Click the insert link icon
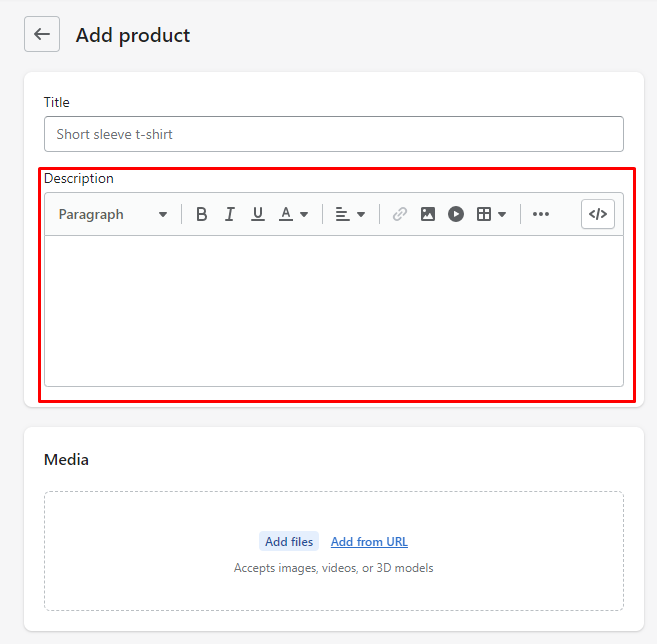 pos(400,215)
